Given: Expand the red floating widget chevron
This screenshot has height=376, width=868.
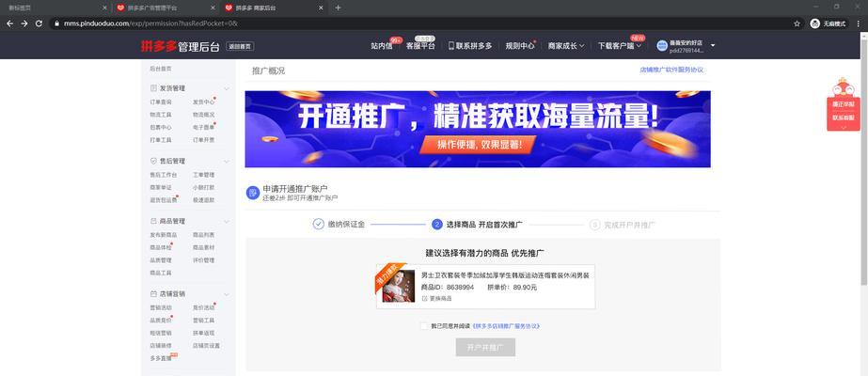Looking at the screenshot, I should pyautogui.click(x=844, y=127).
